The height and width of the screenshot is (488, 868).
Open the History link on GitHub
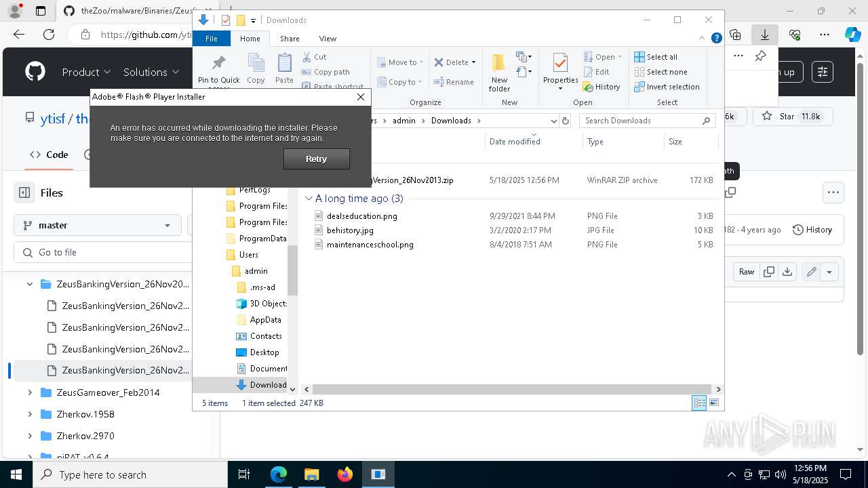click(x=812, y=230)
